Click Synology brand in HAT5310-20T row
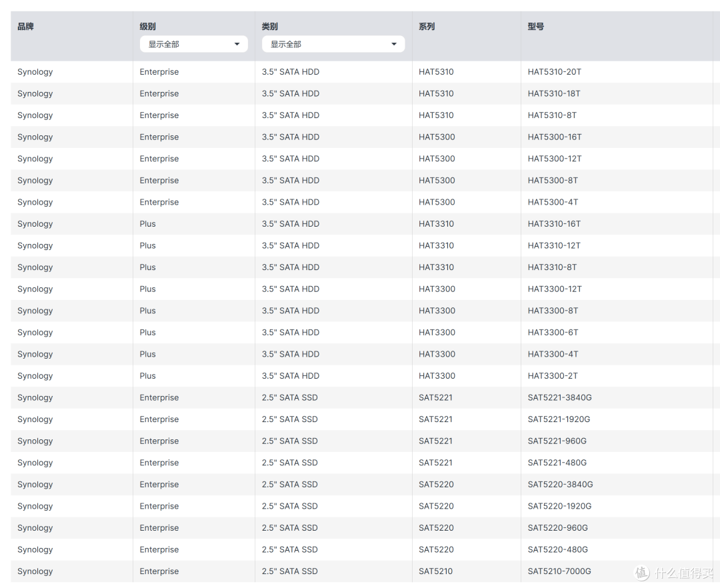The height and width of the screenshot is (588, 720). [35, 72]
